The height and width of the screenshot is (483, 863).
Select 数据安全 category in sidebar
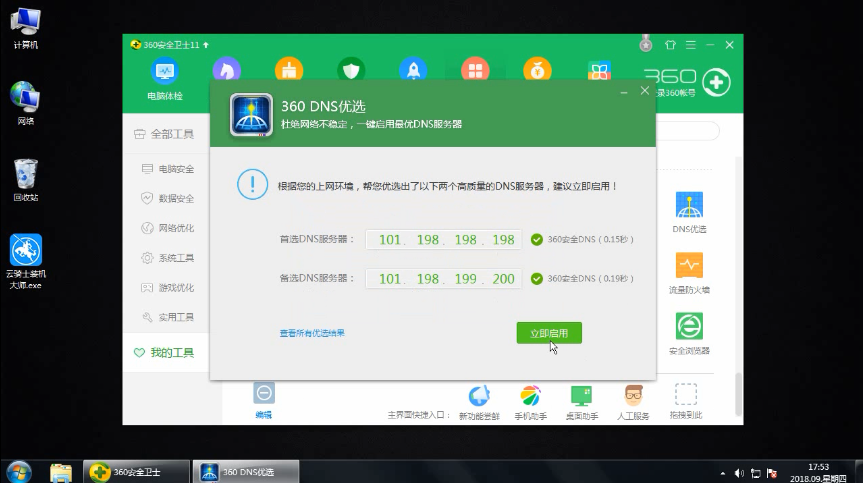[168, 198]
